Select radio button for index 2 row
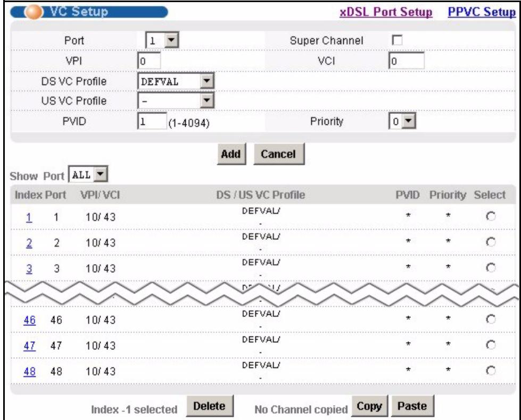 [491, 242]
